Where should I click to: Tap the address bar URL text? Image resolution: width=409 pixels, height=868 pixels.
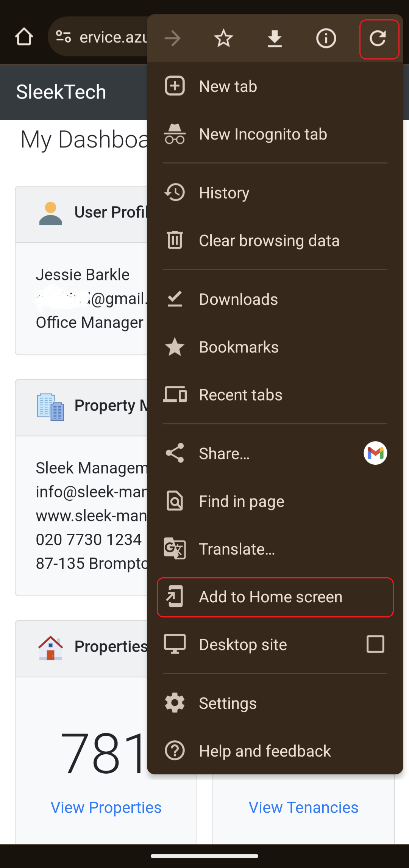coord(113,37)
